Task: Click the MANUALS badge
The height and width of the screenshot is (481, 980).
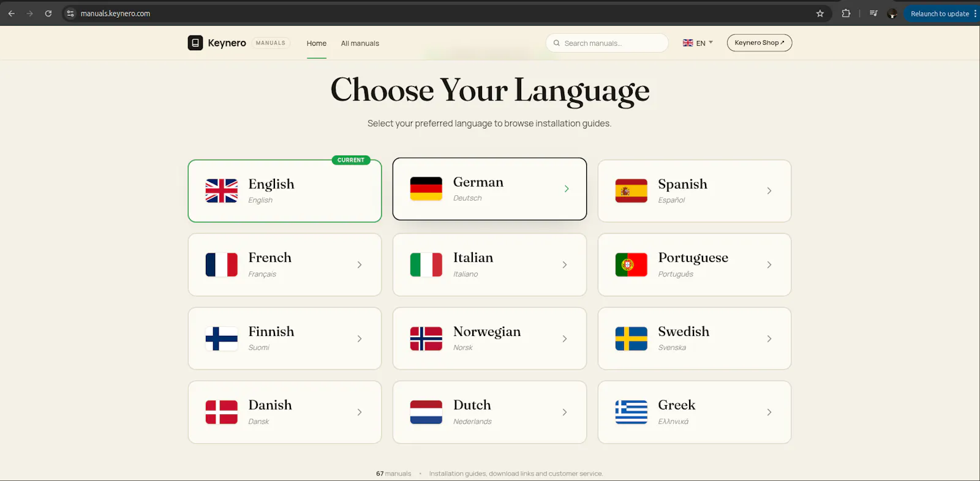Action: [271, 43]
